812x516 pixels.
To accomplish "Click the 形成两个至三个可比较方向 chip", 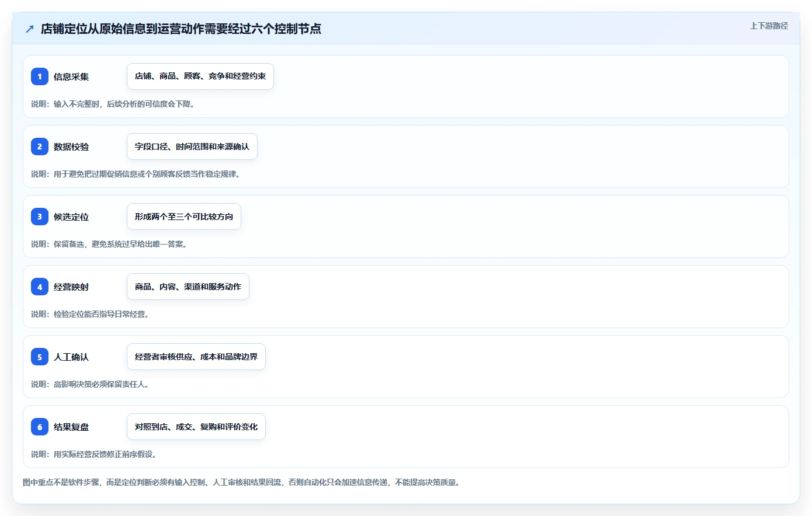I will tap(184, 217).
